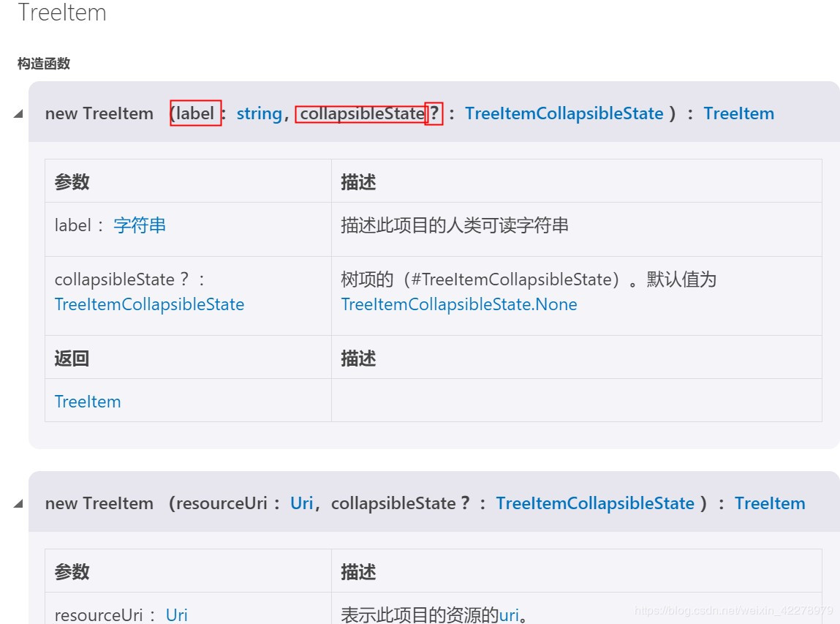The width and height of the screenshot is (840, 624).
Task: Click the first 参数 table header
Action: pyautogui.click(x=72, y=182)
